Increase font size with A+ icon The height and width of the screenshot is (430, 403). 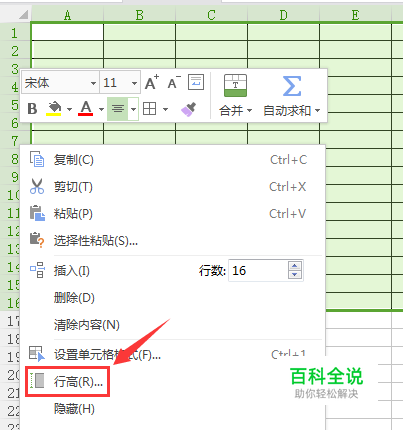tap(152, 82)
